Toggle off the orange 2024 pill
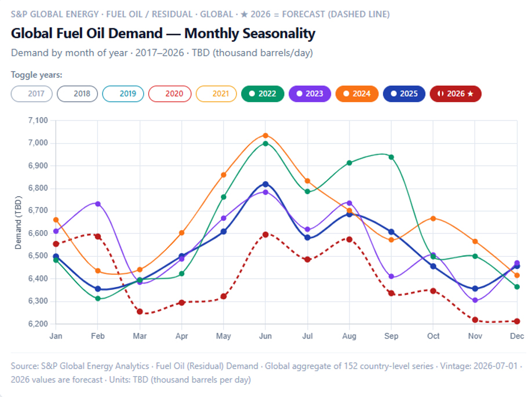 [357, 94]
